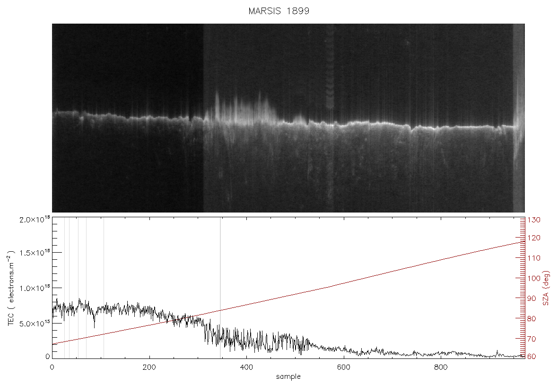Click the 200 tick label on x-axis
Image resolution: width=558 pixels, height=392 pixels.
(149, 367)
